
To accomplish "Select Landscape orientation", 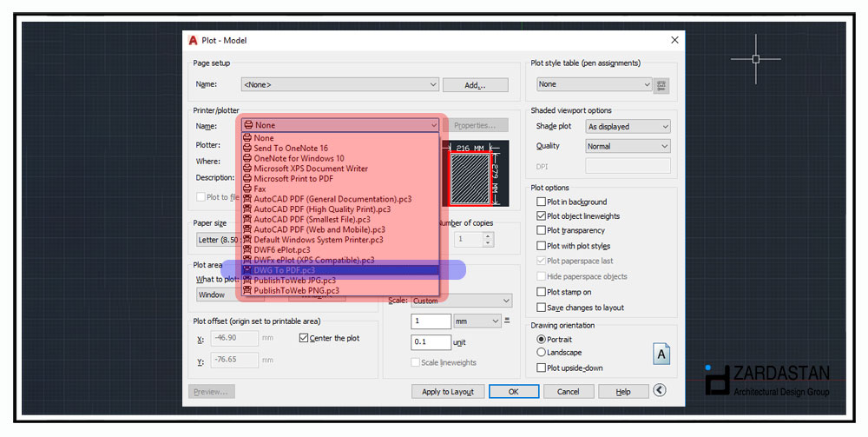I will (x=542, y=353).
